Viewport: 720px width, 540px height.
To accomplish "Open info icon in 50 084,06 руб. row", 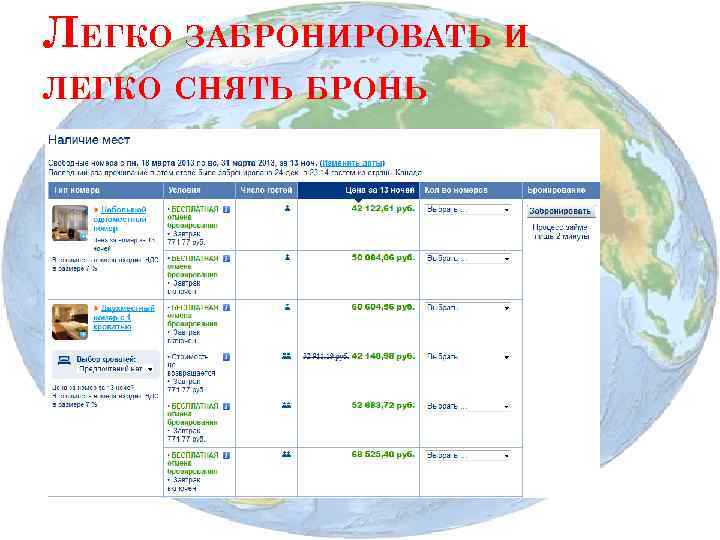I will (x=226, y=259).
